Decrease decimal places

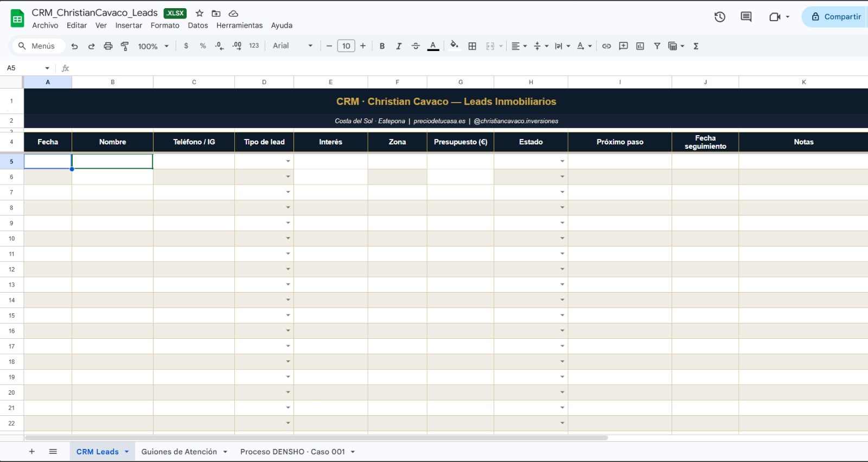pyautogui.click(x=219, y=46)
